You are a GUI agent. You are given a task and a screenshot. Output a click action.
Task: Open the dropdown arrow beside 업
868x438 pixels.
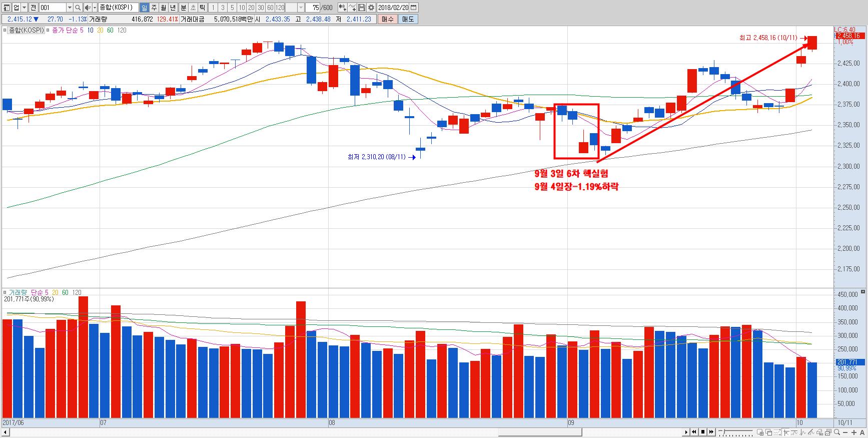click(x=24, y=8)
